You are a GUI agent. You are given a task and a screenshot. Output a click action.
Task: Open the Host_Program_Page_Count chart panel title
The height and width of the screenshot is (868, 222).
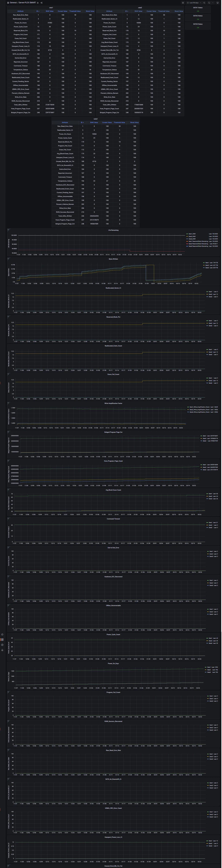pos(113,461)
